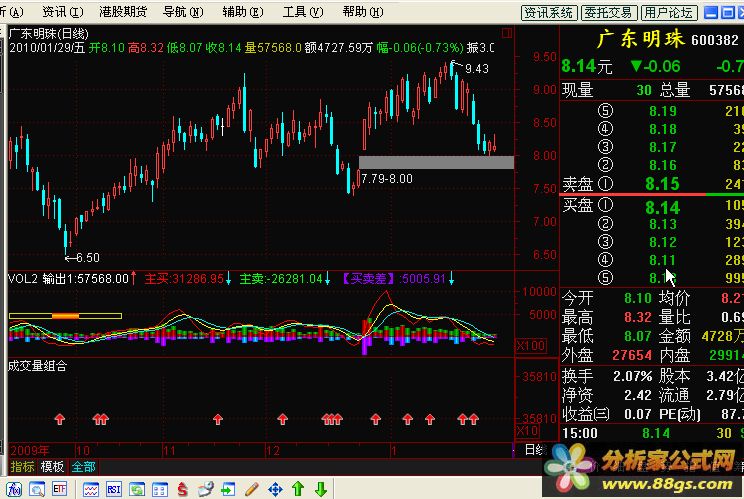Open the ETF toolbar icon
The image size is (744, 499).
(x=60, y=489)
